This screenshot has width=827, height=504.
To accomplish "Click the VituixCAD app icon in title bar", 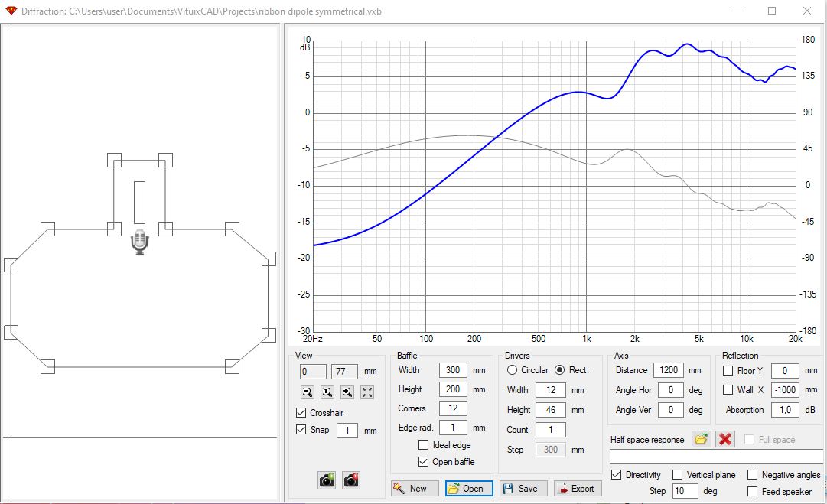I will click(11, 11).
